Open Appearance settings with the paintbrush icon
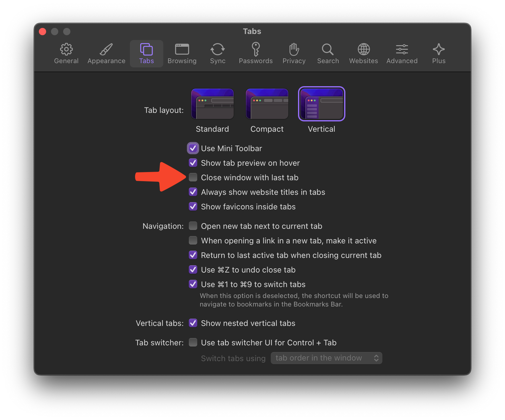Screen dimensions: 505x420 [106, 53]
